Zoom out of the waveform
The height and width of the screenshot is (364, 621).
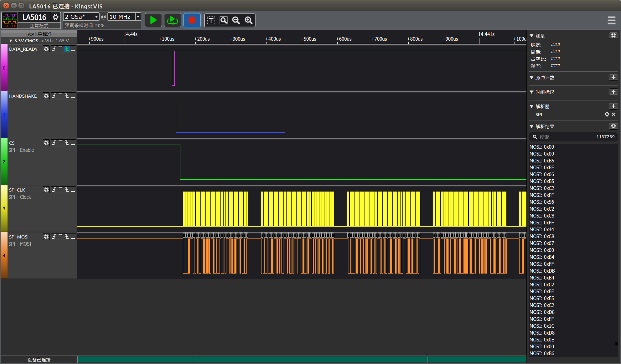[236, 20]
